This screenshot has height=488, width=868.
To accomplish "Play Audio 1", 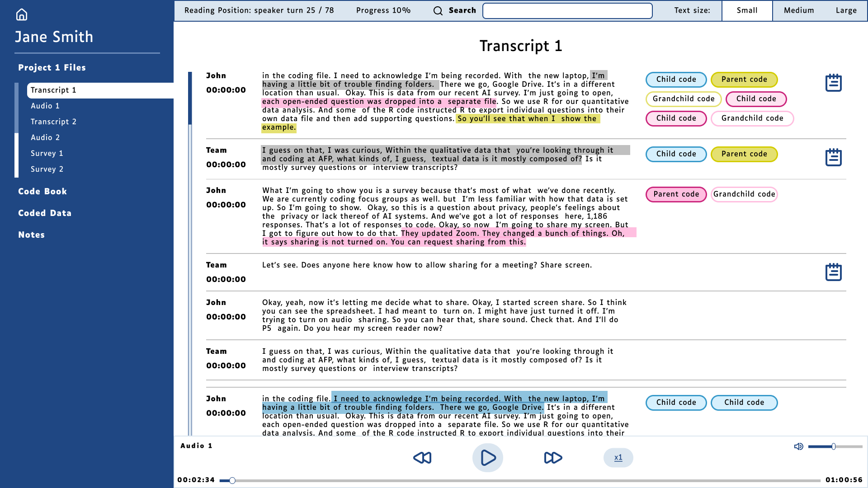I will click(488, 458).
